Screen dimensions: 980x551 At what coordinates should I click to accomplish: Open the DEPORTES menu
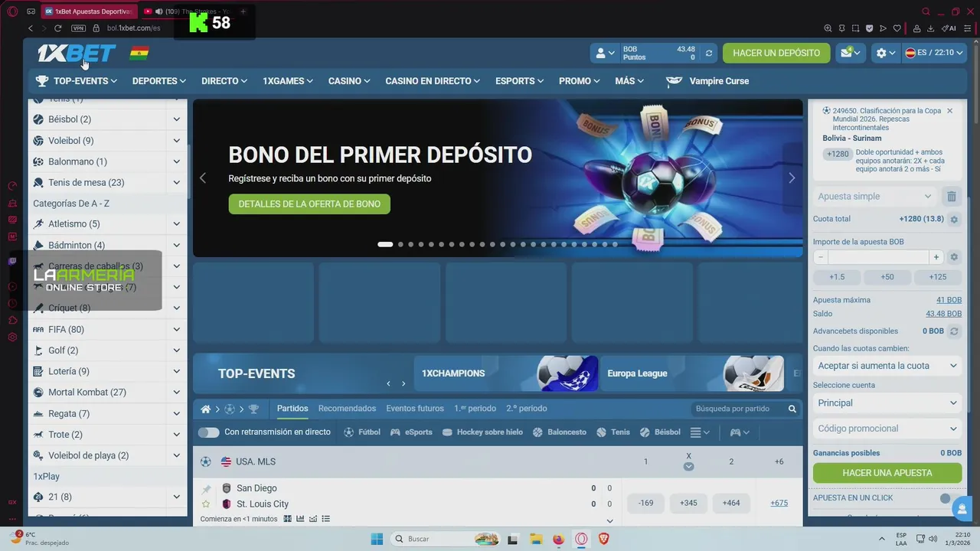[x=159, y=81]
